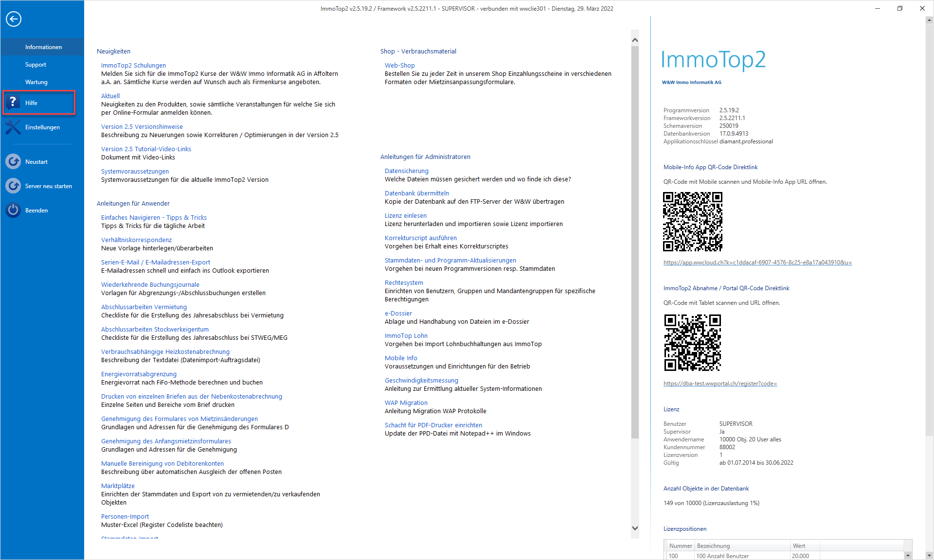Click the Server neu starten icon
The image size is (934, 560).
[13, 186]
